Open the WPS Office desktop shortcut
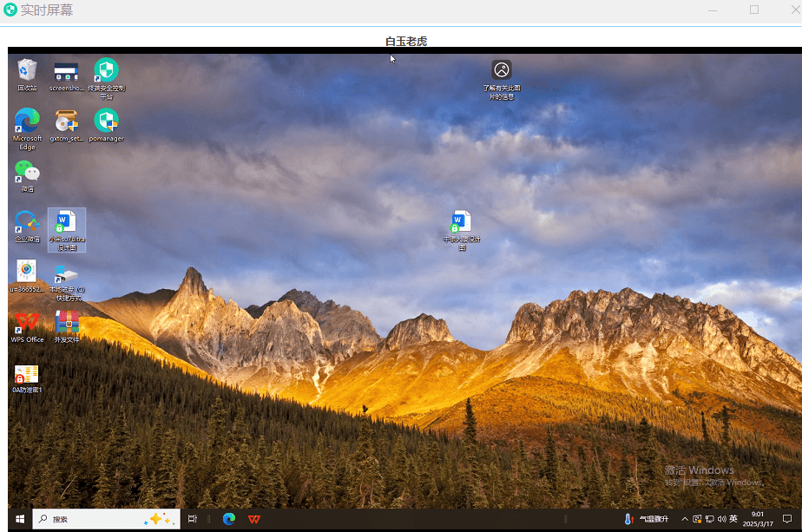This screenshot has width=802, height=532. tap(27, 323)
